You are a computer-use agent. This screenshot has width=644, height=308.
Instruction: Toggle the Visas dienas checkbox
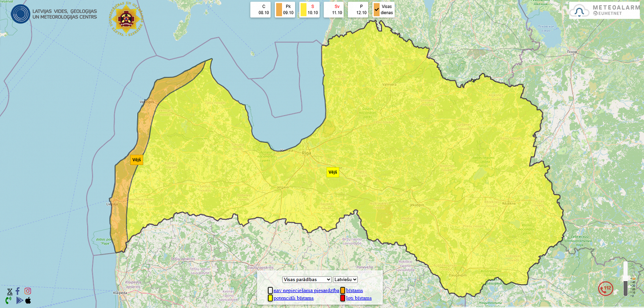click(x=377, y=10)
